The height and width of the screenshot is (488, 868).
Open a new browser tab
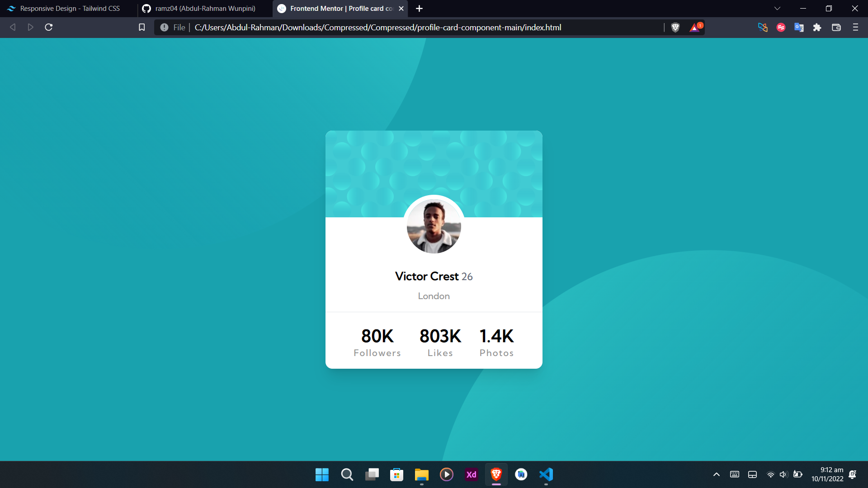[x=419, y=8]
